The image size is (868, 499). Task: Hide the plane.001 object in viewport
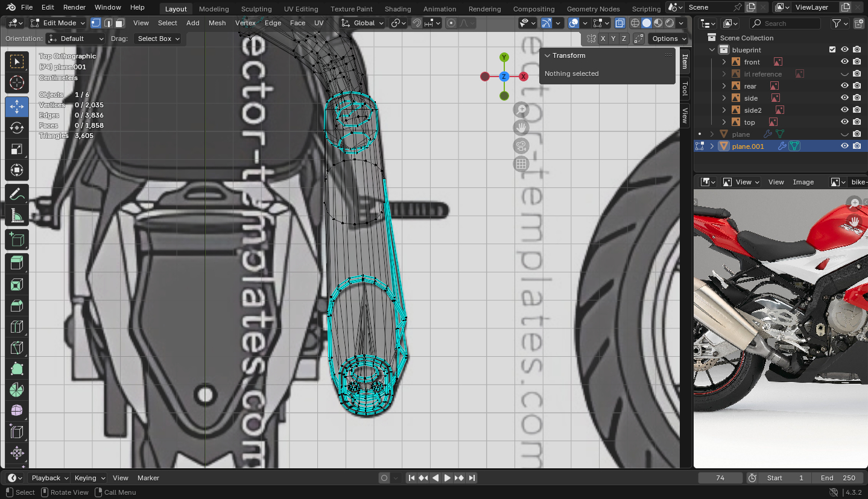pyautogui.click(x=844, y=146)
